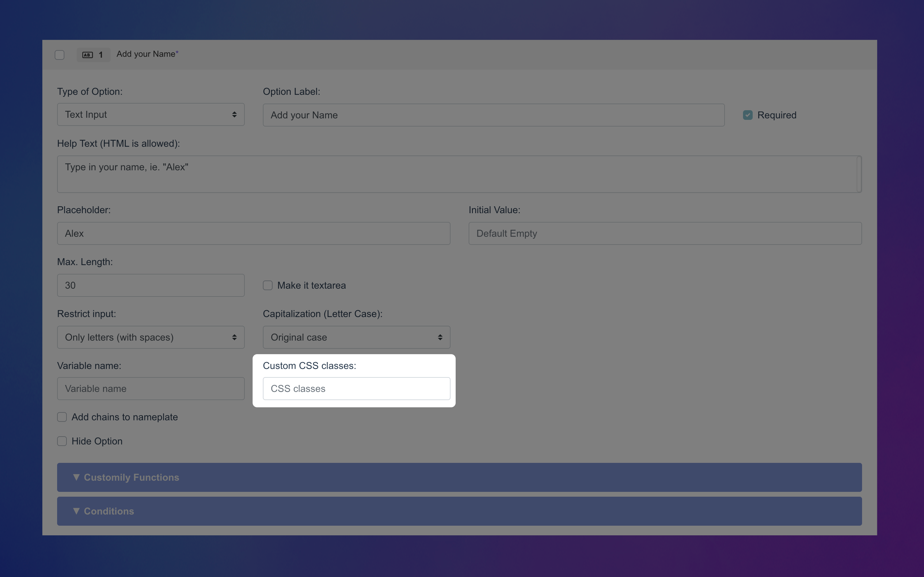Open the Restrict input dropdown
Image resolution: width=924 pixels, height=577 pixels.
pyautogui.click(x=150, y=337)
